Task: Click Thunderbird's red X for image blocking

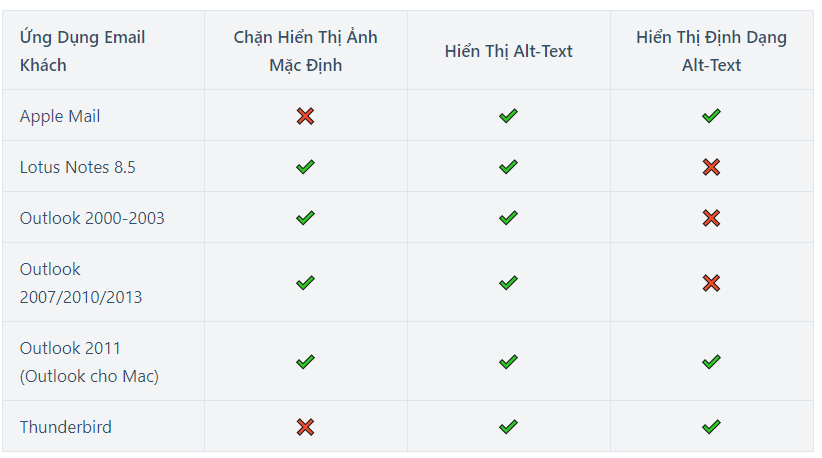Action: [x=305, y=427]
